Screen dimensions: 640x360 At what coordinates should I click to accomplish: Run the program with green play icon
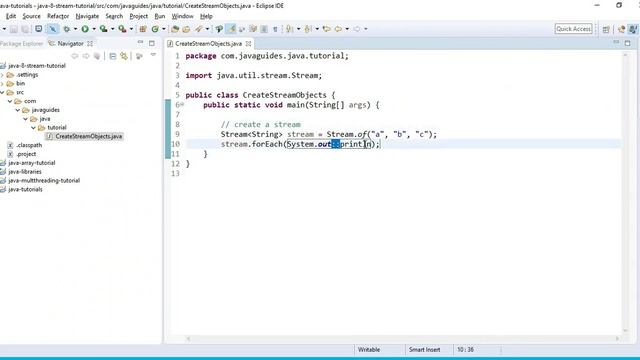85,29
